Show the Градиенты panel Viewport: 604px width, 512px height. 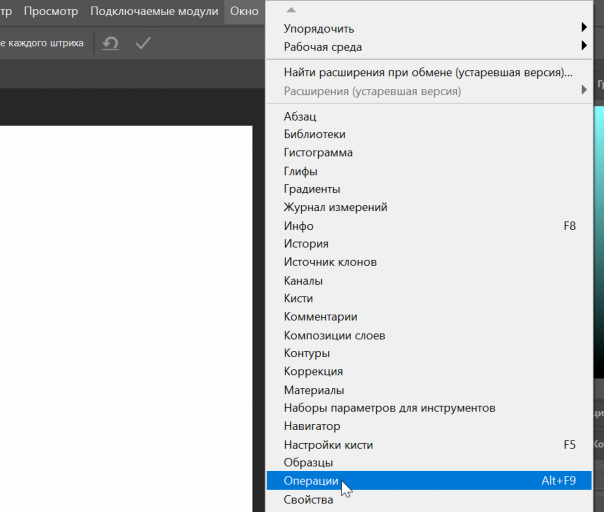tap(429, 189)
